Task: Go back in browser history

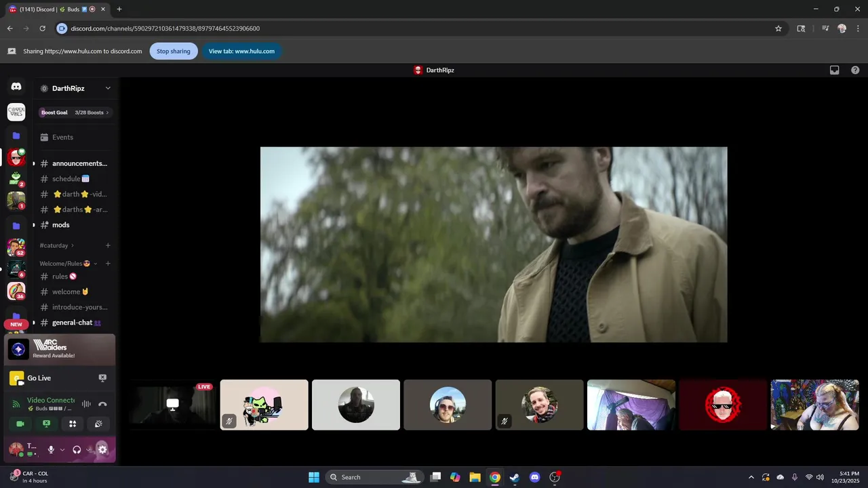Action: click(9, 28)
